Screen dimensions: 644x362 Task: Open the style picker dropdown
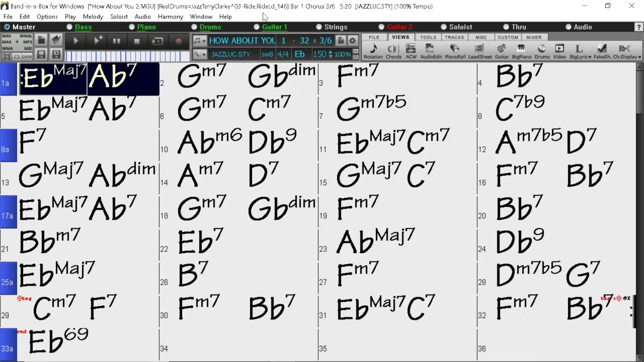199,54
